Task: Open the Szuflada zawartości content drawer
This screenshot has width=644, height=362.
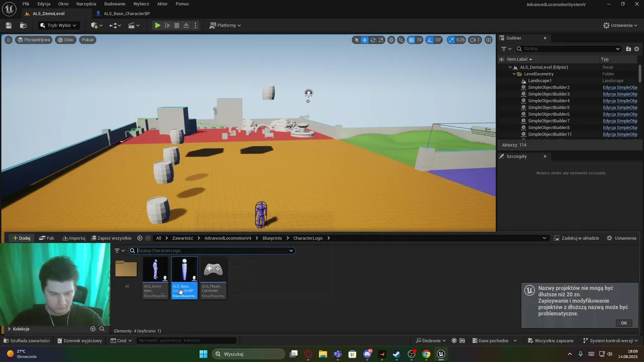Action: [26, 340]
